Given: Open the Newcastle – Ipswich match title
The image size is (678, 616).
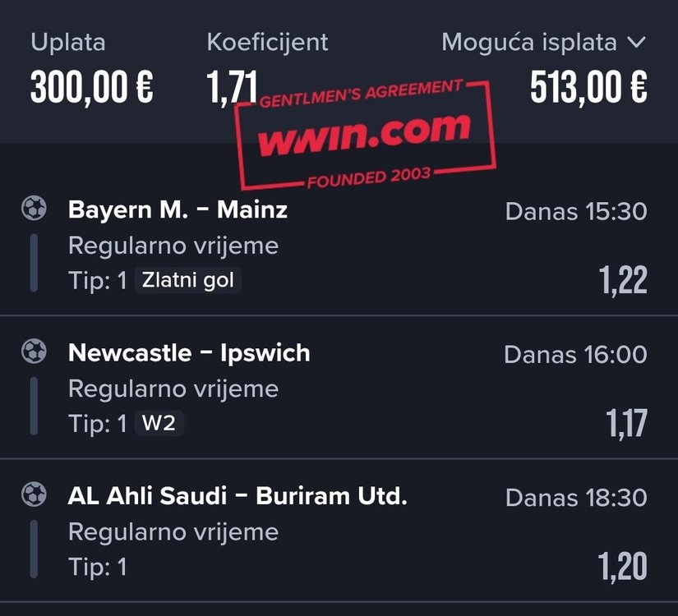Looking at the screenshot, I should (189, 352).
